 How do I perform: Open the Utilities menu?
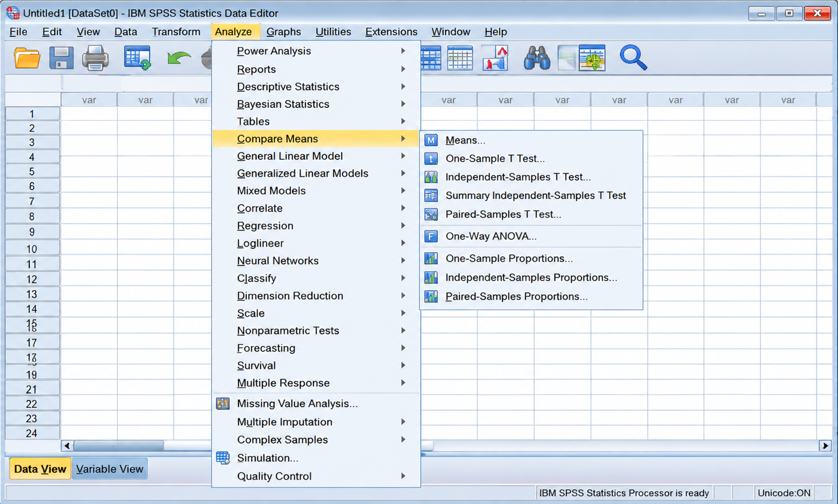coord(333,32)
